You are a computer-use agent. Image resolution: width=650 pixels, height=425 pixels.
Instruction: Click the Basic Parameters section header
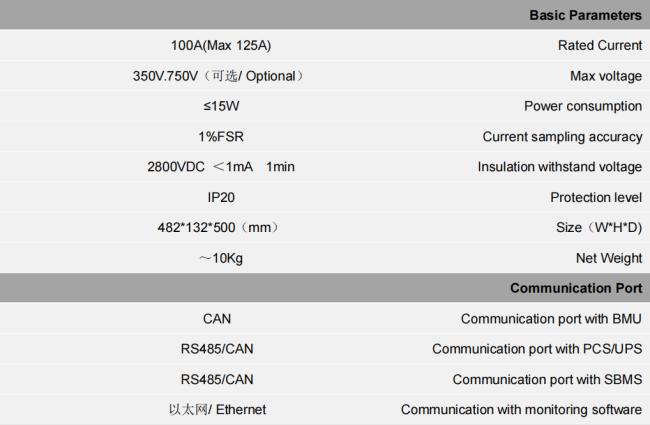pos(585,15)
